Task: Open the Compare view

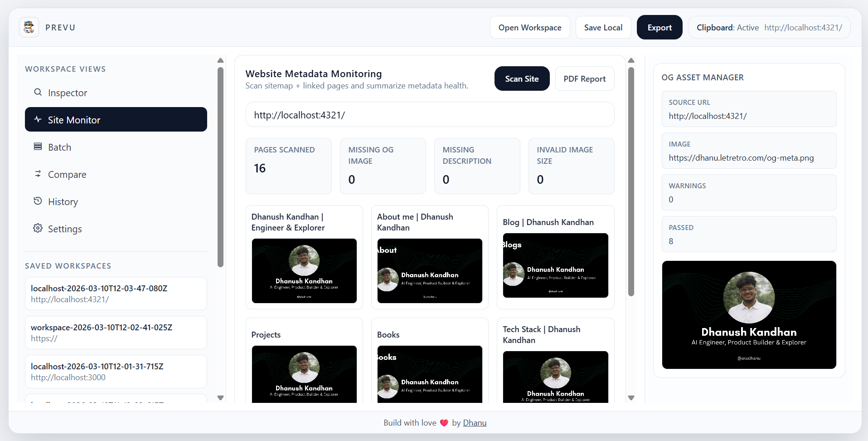Action: tap(116, 174)
